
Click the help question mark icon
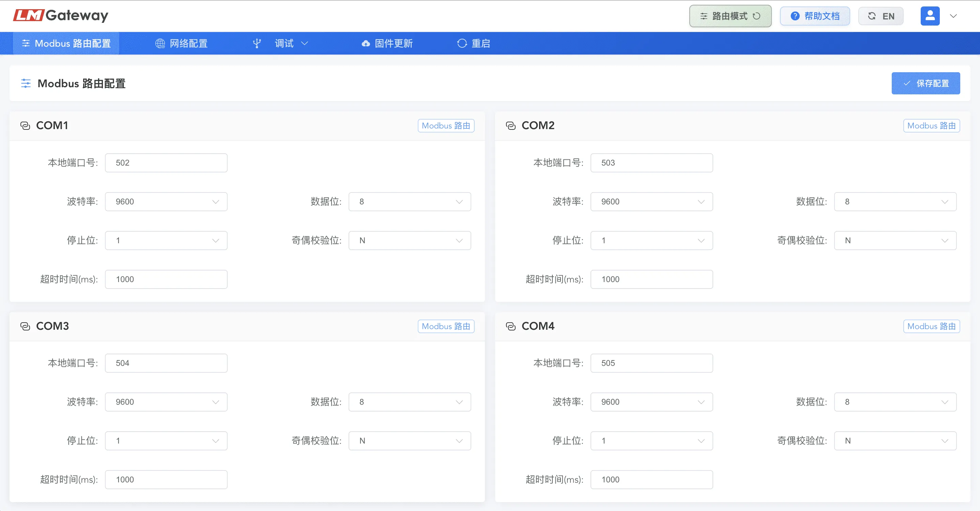(795, 16)
